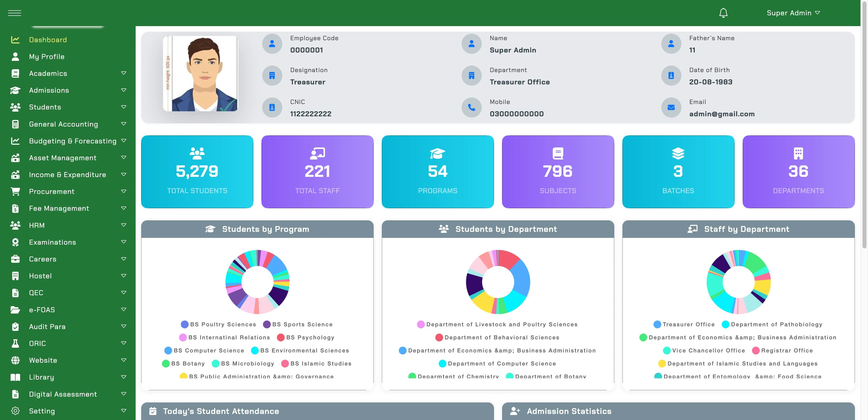Click the Total Staff 221 card
The height and width of the screenshot is (420, 868).
pos(317,172)
